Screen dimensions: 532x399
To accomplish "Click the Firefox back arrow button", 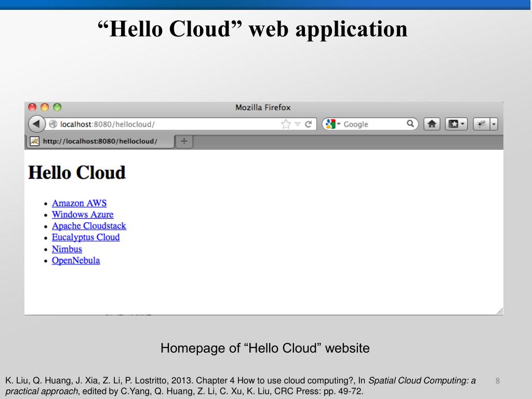I will click(x=37, y=124).
